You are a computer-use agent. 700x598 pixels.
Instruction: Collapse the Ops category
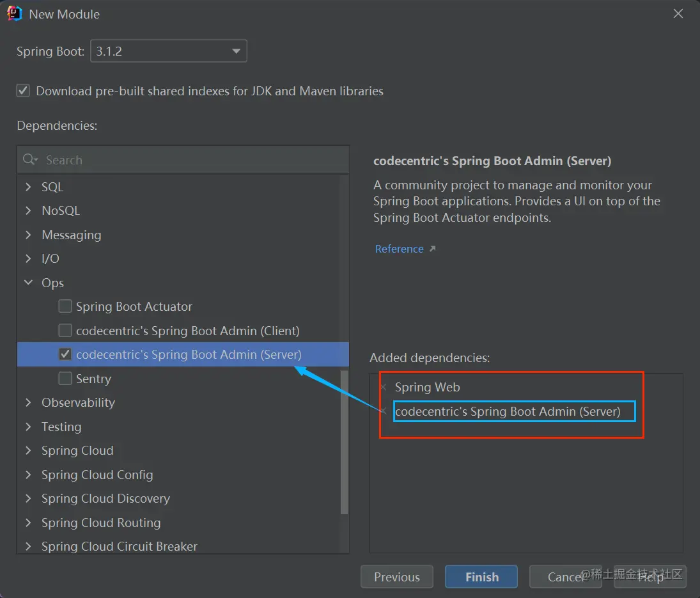tap(29, 282)
